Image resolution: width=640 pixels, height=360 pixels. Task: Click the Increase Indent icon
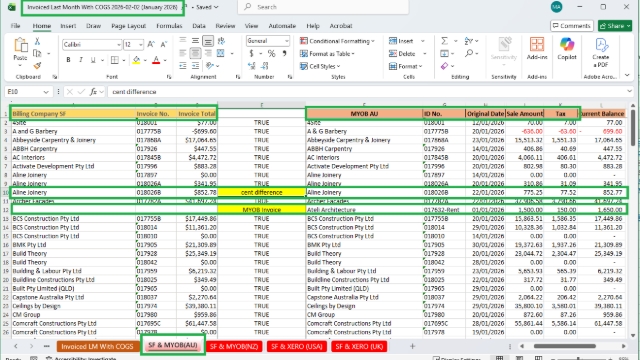(x=196, y=66)
